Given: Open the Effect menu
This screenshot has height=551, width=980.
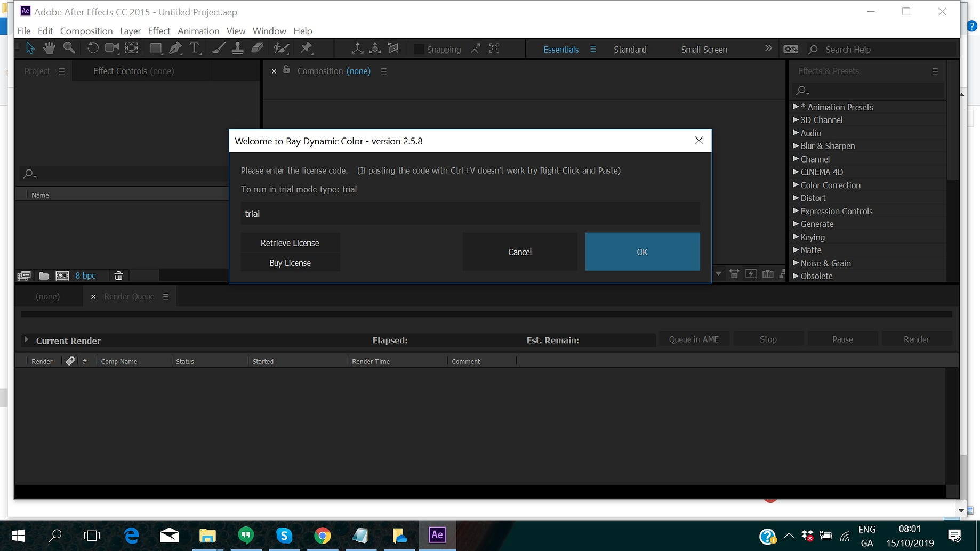Looking at the screenshot, I should tap(159, 31).
